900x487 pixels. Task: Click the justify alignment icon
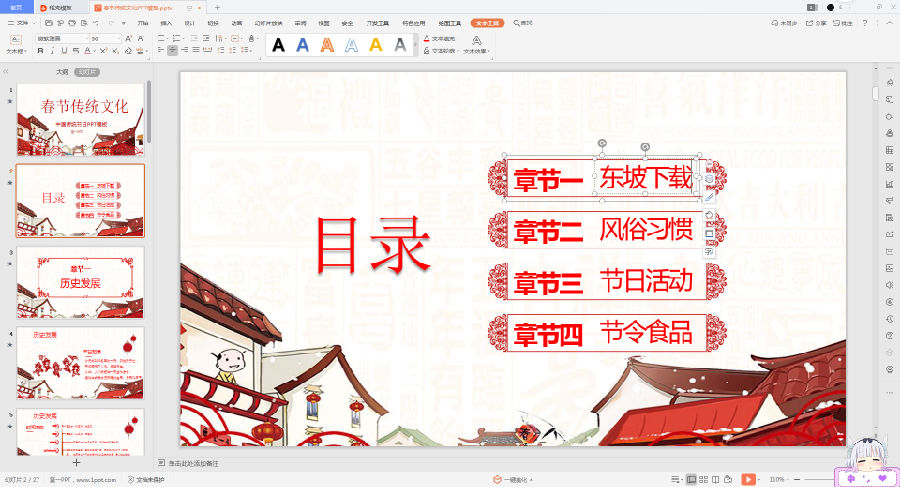(x=196, y=51)
